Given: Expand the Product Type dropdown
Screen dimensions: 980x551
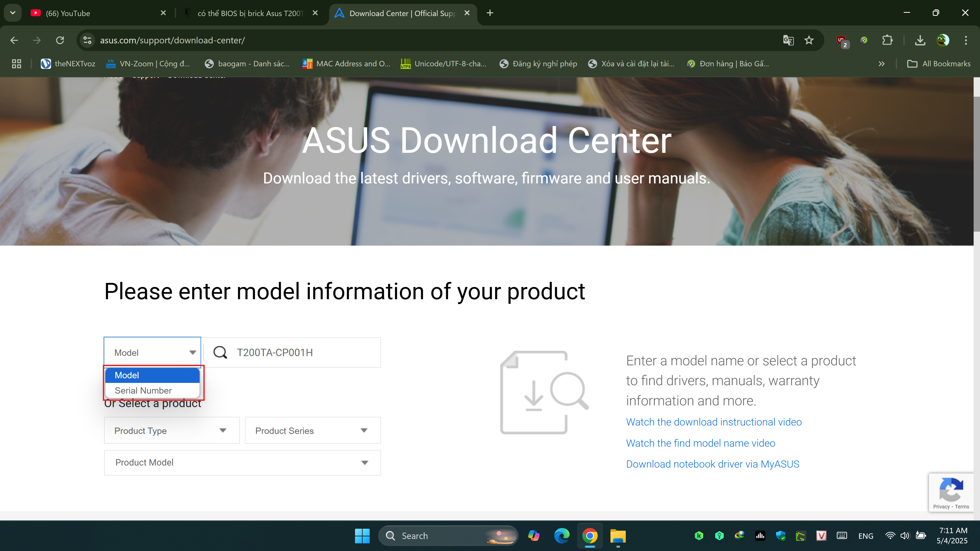Looking at the screenshot, I should 171,430.
